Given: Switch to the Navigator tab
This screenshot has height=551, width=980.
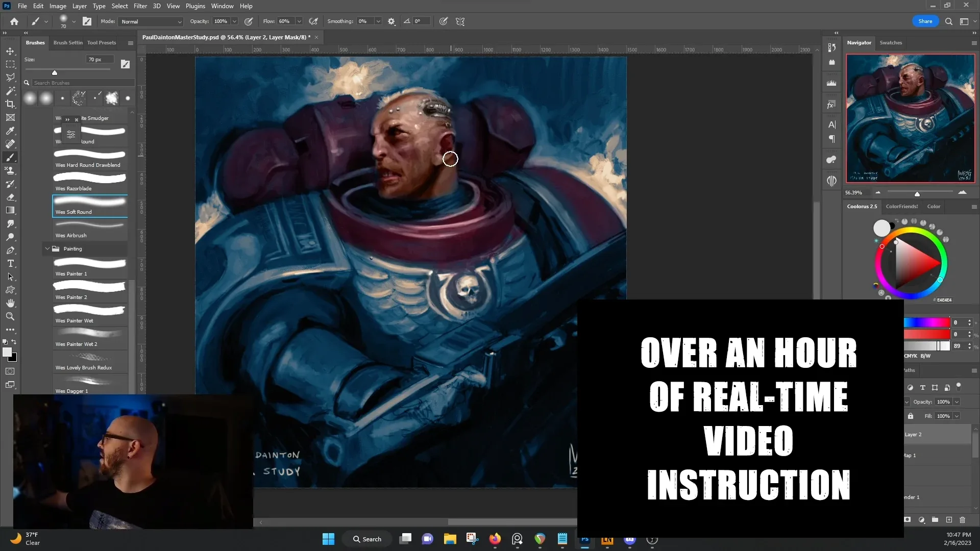Looking at the screenshot, I should point(861,42).
